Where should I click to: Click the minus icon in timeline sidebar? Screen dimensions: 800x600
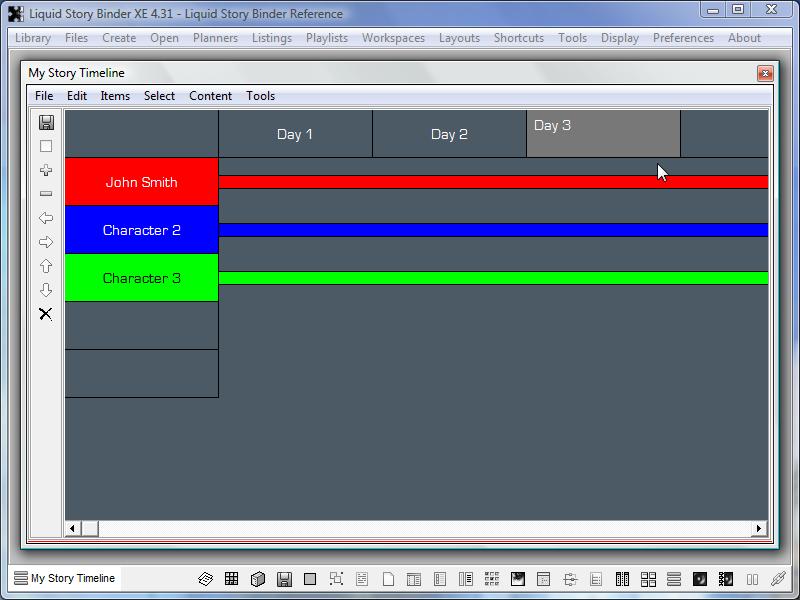(46, 194)
